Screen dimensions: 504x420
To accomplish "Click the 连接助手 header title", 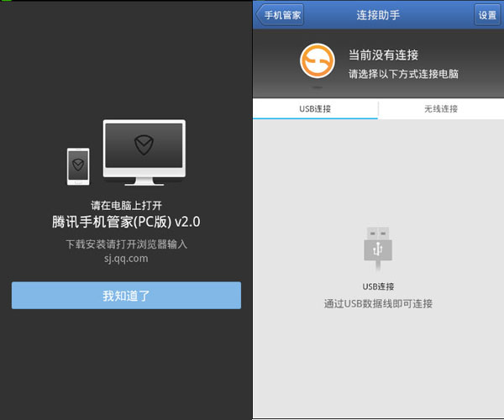I will (378, 15).
